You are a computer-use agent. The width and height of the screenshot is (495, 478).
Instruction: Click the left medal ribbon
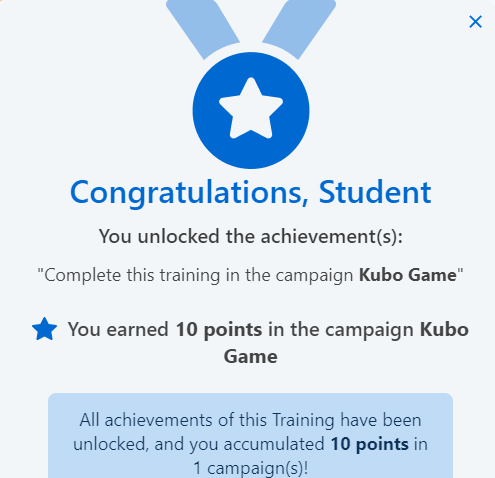(203, 28)
